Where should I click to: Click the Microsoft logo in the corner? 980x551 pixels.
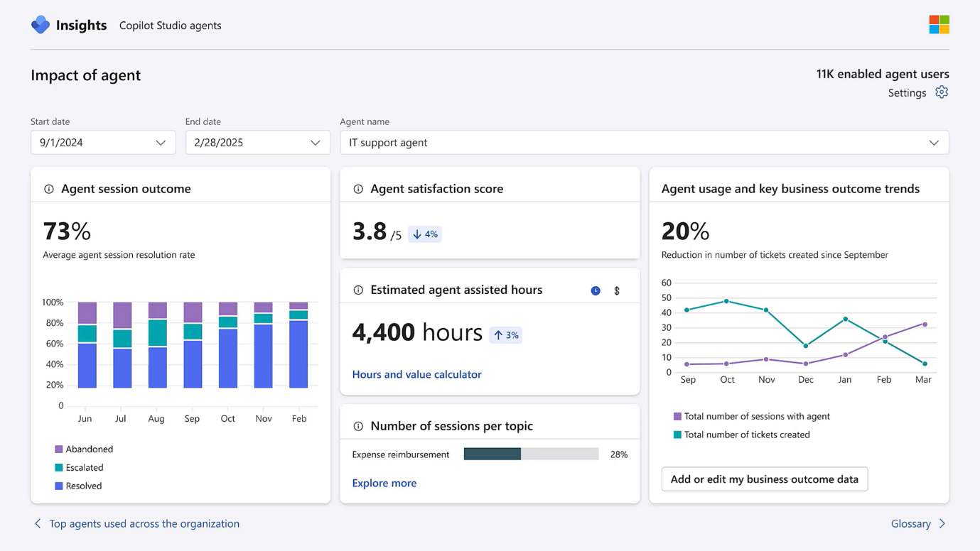tap(939, 25)
